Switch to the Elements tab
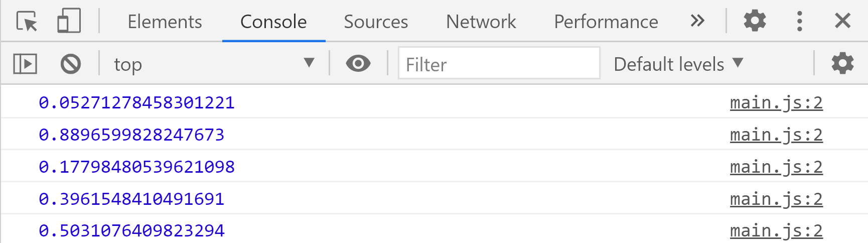 coord(165,22)
